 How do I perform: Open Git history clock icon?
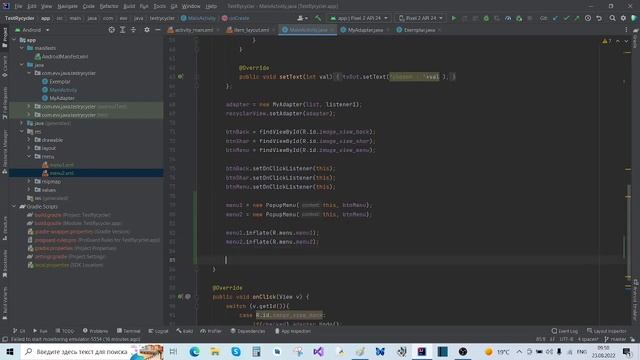coord(588,18)
